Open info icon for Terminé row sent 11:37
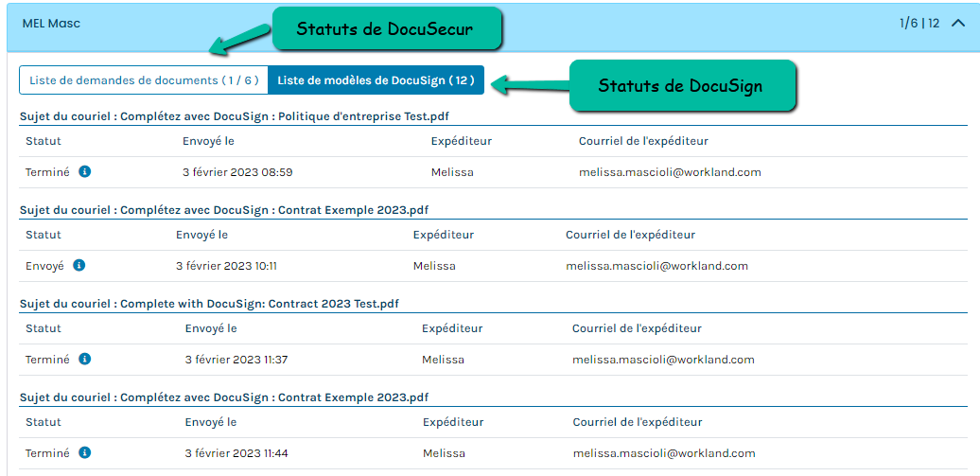This screenshot has height=476, width=980. (x=85, y=359)
